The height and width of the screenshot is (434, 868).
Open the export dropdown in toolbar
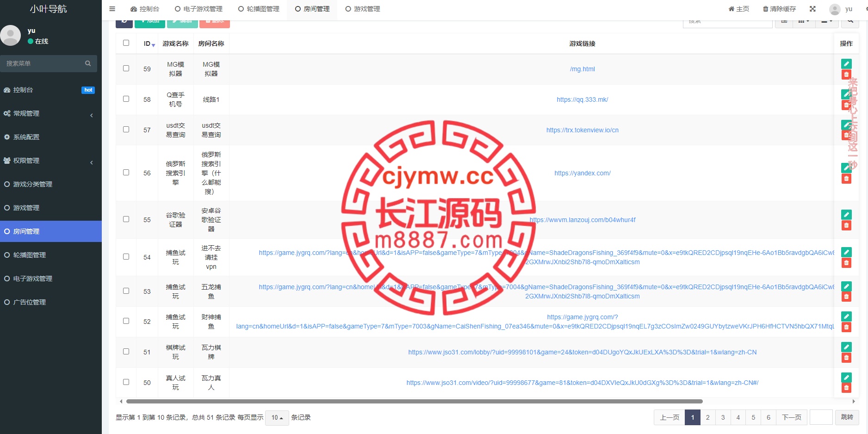[826, 23]
